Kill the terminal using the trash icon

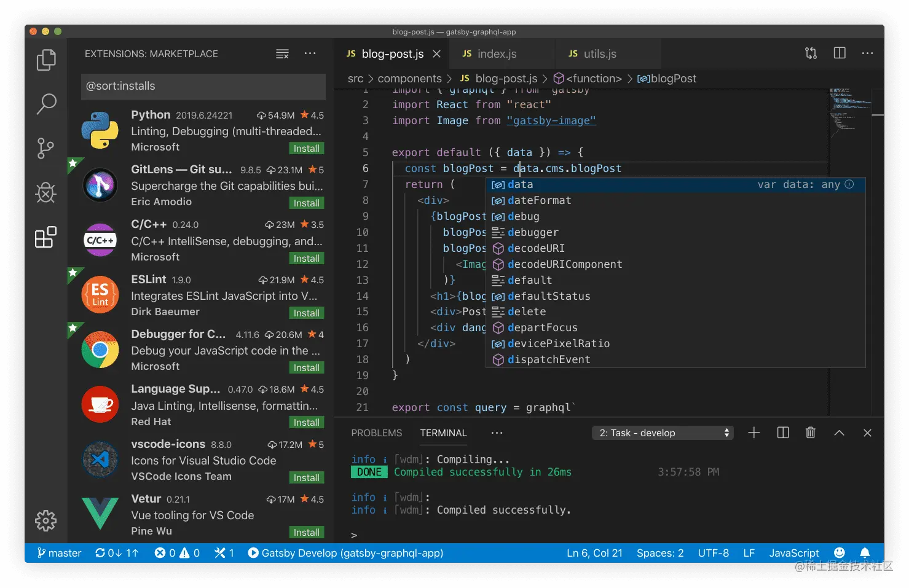[x=810, y=433]
